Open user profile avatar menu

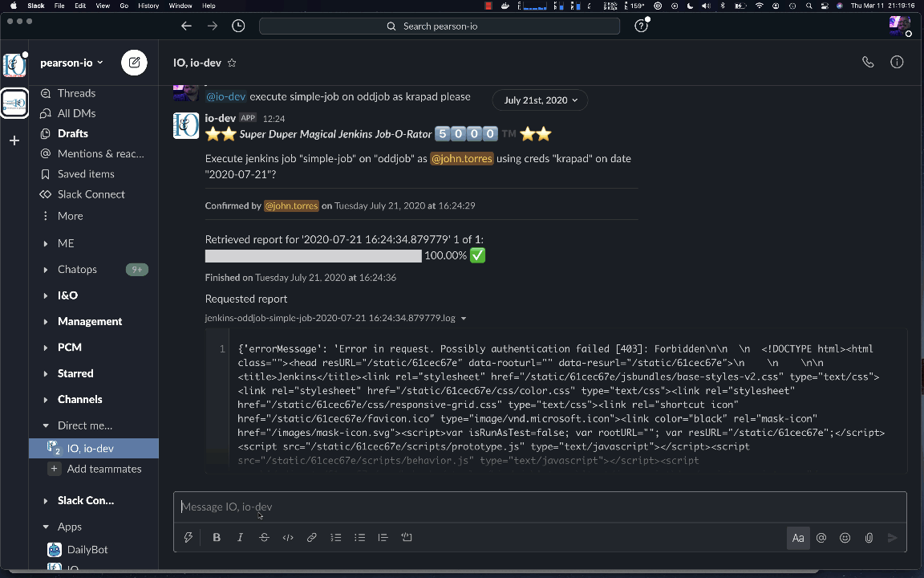pos(900,26)
